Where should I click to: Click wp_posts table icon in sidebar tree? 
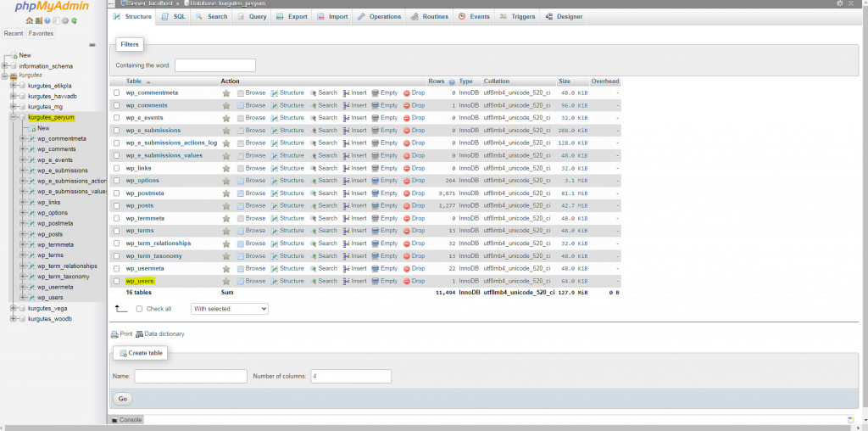click(x=32, y=234)
